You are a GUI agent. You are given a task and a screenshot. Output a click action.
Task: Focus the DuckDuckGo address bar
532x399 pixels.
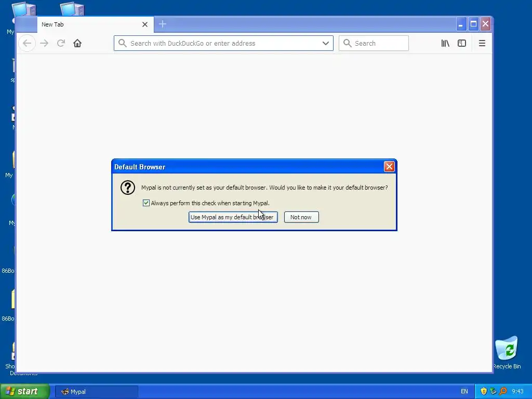(223, 43)
